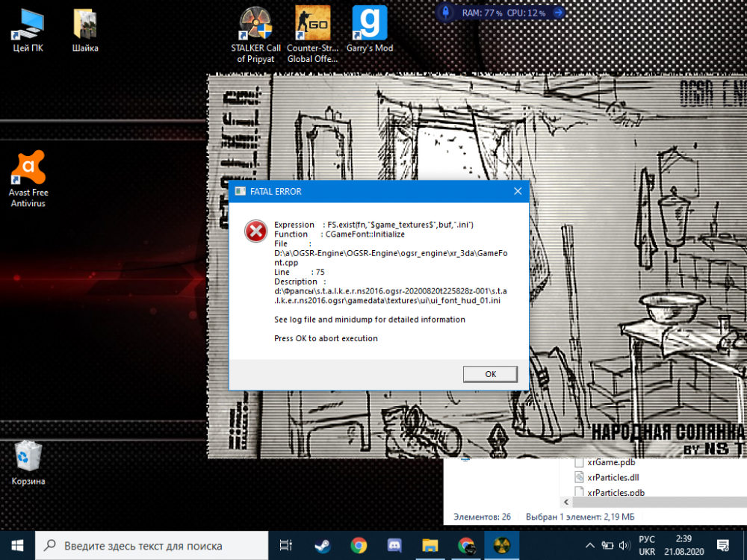The width and height of the screenshot is (747, 560).
Task: Open the Корзина recycle bin
Action: (x=28, y=463)
